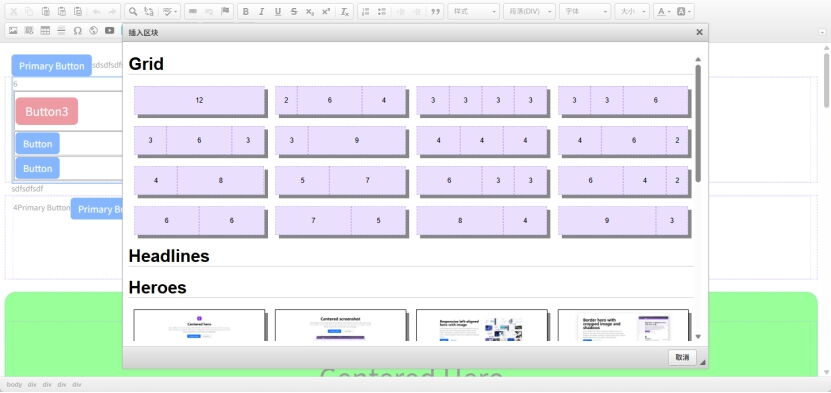This screenshot has width=831, height=393.
Task: Click the insert table icon
Action: coord(45,31)
